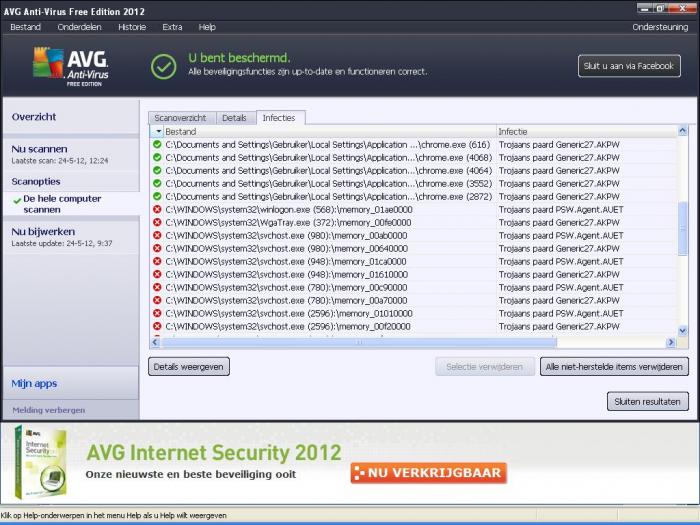
Task: Click the AVG Internet Security 2012 headline
Action: [214, 453]
